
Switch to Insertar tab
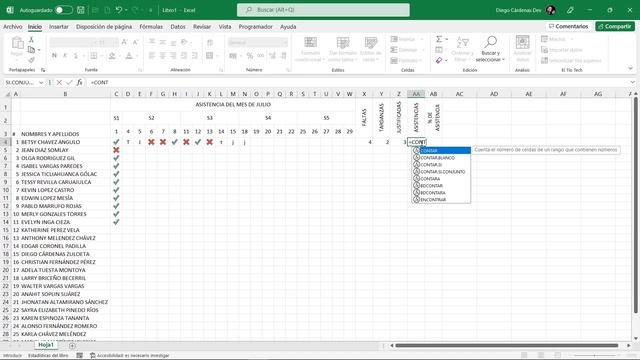coord(59,27)
